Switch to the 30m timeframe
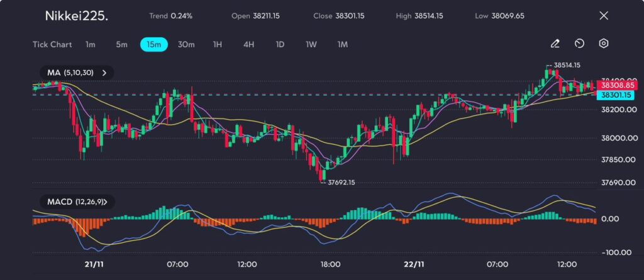Screen dimensions: 644x280 [186, 45]
